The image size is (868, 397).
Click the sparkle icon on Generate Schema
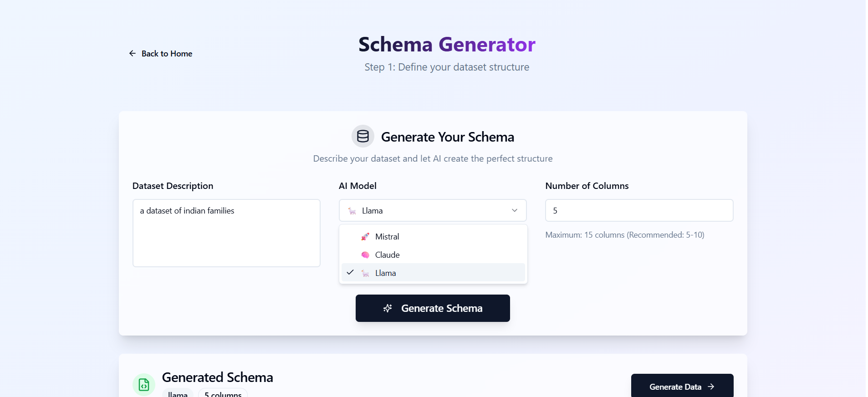point(388,308)
